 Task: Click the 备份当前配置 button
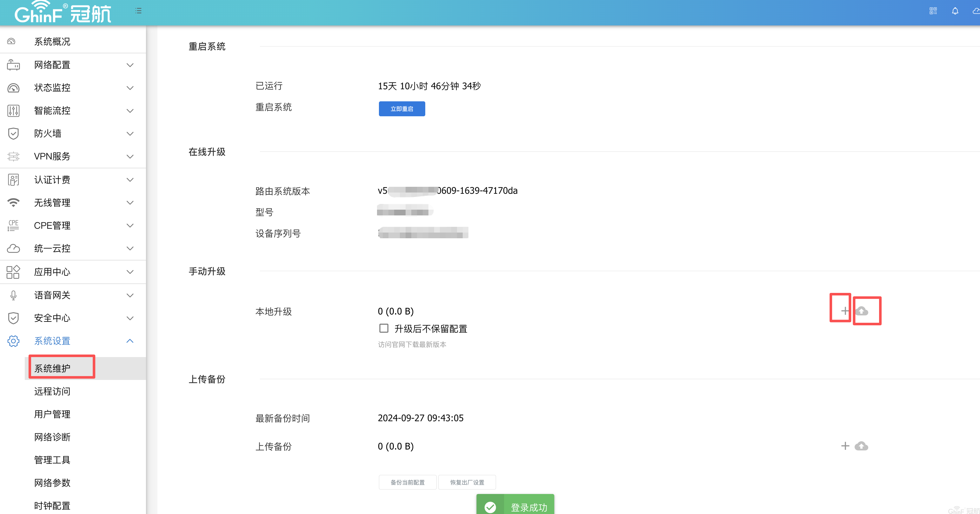click(x=407, y=482)
